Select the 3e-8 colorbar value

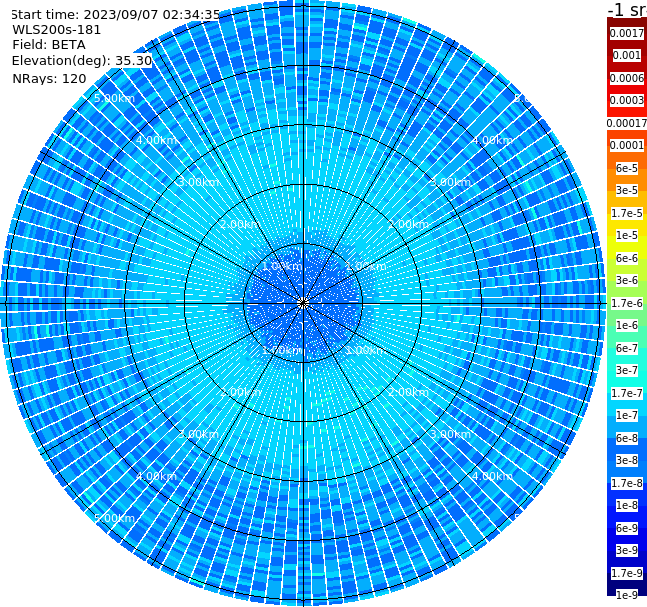[x=627, y=460]
